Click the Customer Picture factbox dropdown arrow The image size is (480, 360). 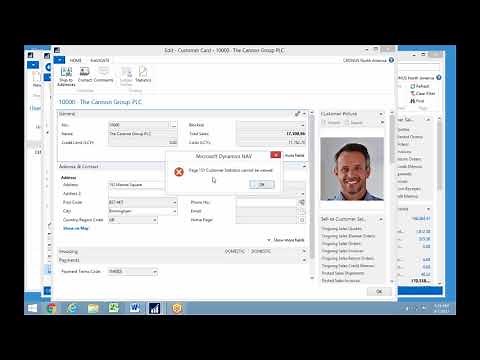pos(381,114)
